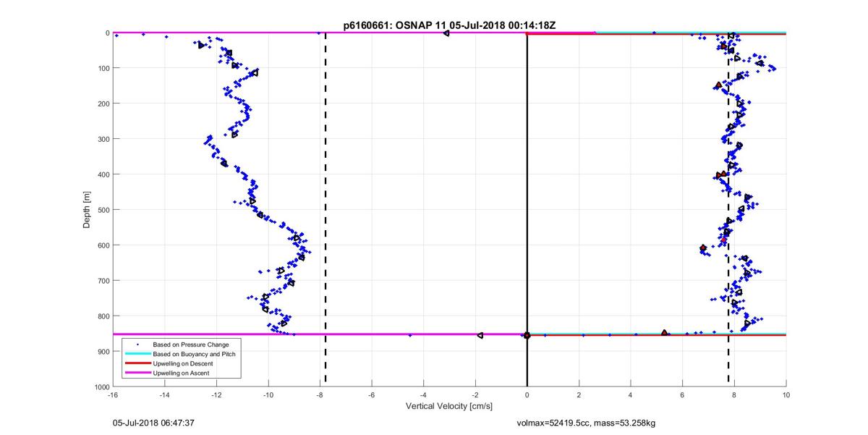Click y-axis tick label '100'
The image size is (868, 435).
[x=103, y=68]
